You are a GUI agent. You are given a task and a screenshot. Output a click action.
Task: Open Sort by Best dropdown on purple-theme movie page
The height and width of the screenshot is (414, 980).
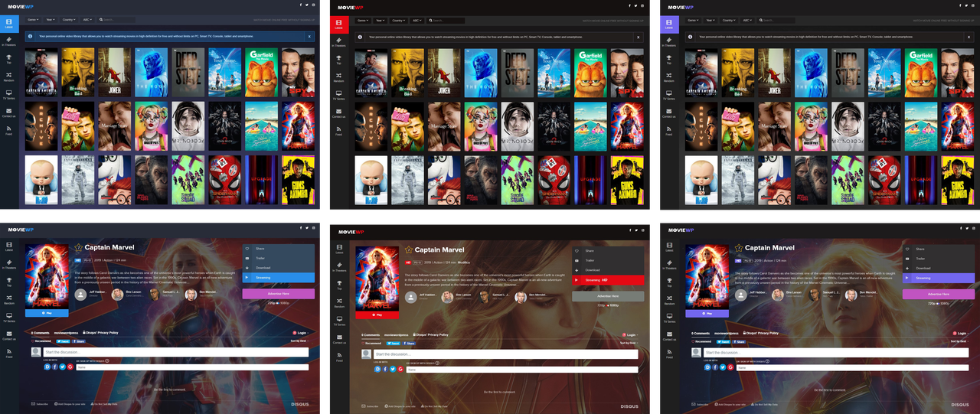point(958,341)
